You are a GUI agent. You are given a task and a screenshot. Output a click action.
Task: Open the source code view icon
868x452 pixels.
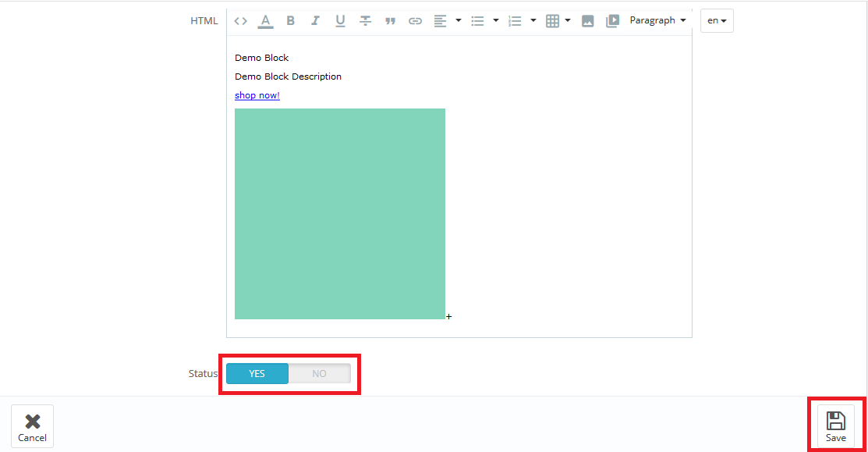pos(241,21)
